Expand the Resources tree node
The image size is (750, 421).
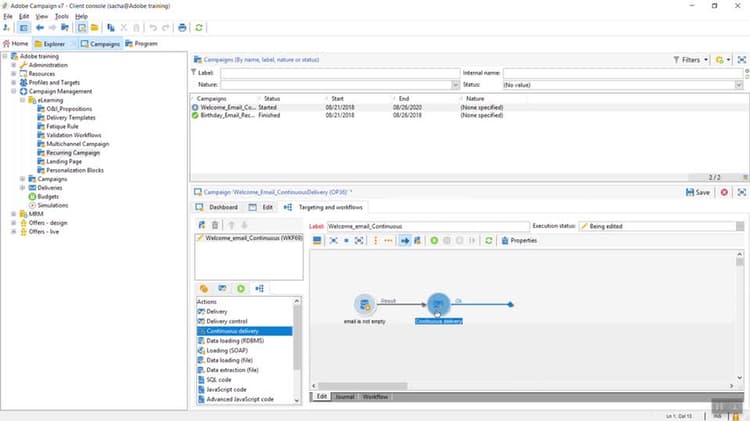pyautogui.click(x=14, y=74)
